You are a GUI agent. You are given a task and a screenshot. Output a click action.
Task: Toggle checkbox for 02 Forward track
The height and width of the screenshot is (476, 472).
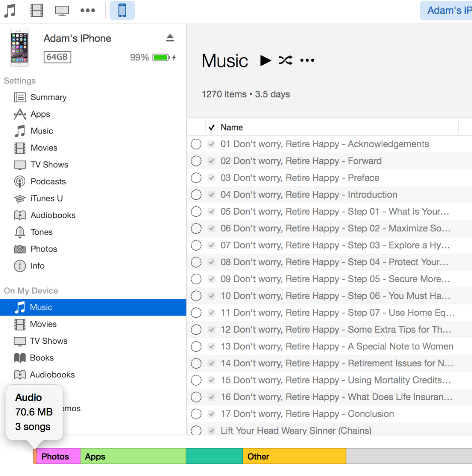tap(212, 161)
